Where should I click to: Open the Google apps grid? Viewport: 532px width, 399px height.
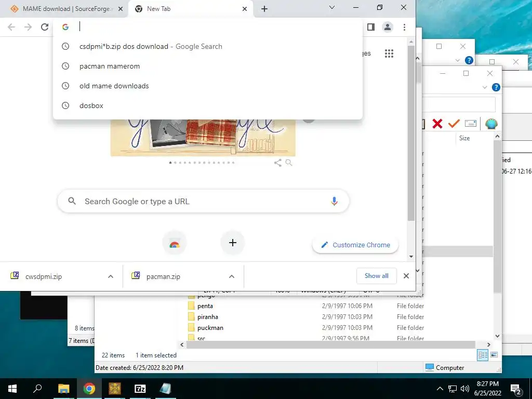coord(389,54)
